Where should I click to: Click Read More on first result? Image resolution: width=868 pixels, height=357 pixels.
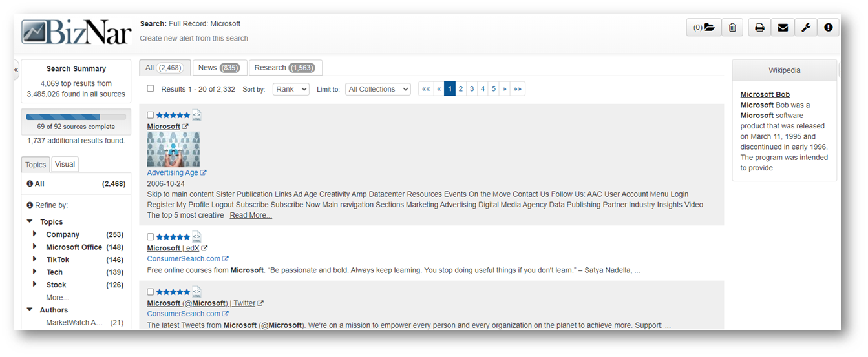point(251,216)
